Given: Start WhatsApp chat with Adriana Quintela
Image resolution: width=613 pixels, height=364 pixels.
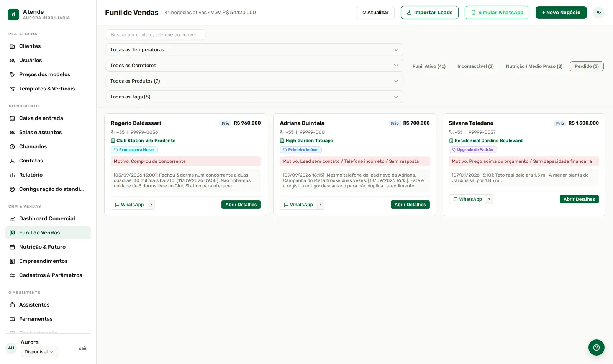Looking at the screenshot, I should click(x=298, y=205).
